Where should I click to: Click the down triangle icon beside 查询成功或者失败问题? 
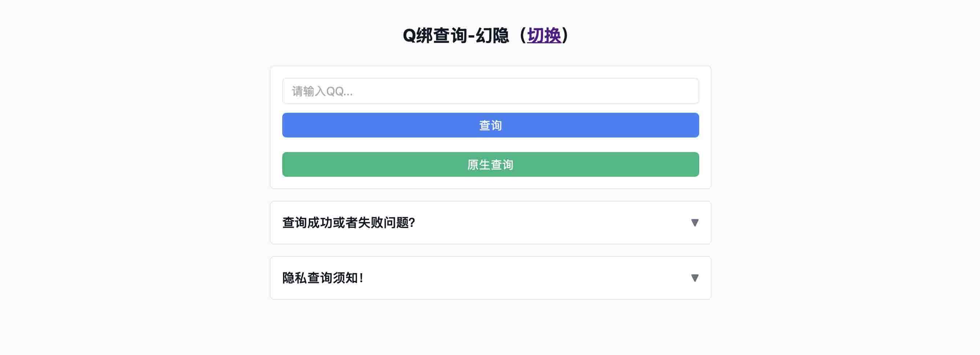click(x=694, y=223)
